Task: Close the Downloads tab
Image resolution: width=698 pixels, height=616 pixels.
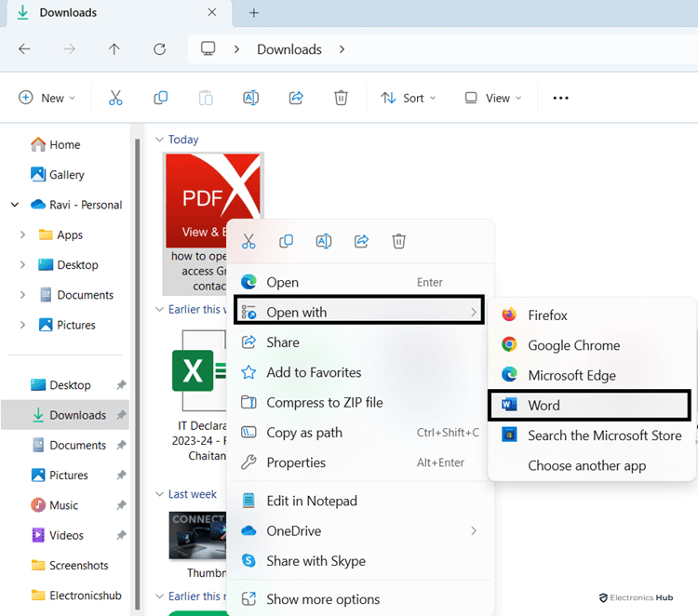Action: tap(212, 12)
